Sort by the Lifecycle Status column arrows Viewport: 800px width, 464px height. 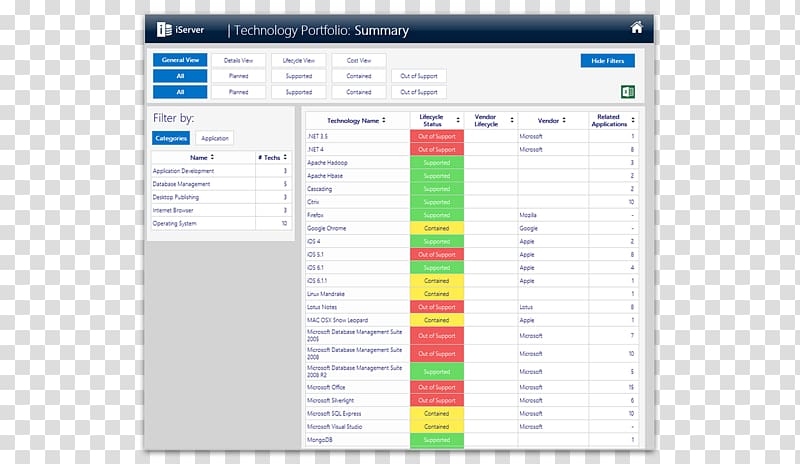tap(458, 120)
